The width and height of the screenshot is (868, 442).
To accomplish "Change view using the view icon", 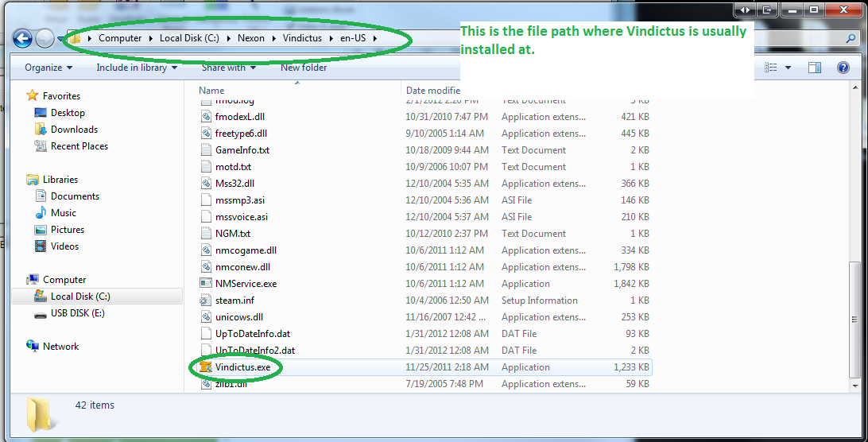I will (770, 68).
